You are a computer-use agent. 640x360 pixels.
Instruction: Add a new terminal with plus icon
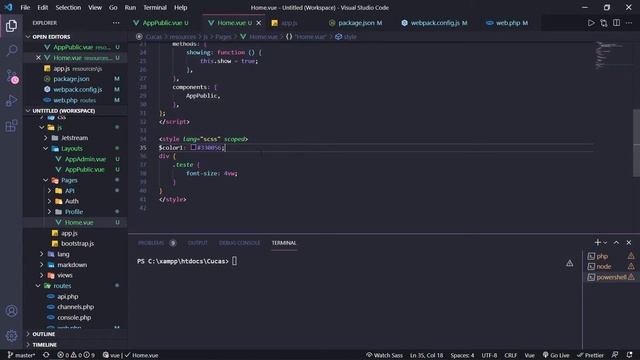tap(597, 242)
